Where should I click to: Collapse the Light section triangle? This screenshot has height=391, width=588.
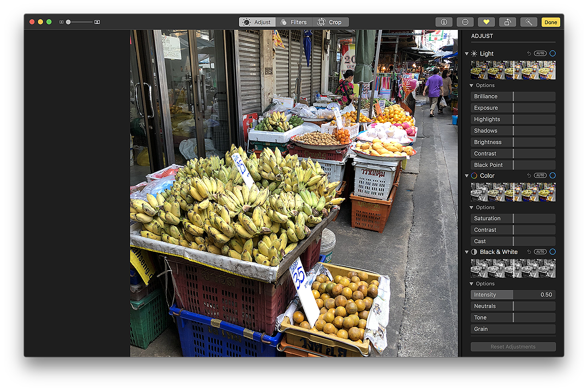pos(467,53)
